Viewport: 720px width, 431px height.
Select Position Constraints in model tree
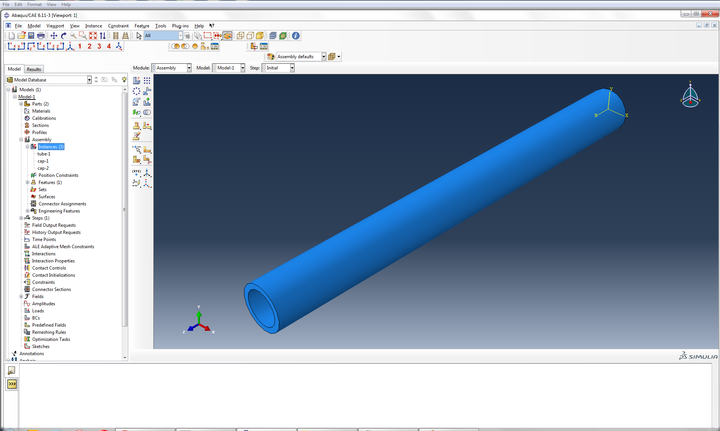(58, 175)
